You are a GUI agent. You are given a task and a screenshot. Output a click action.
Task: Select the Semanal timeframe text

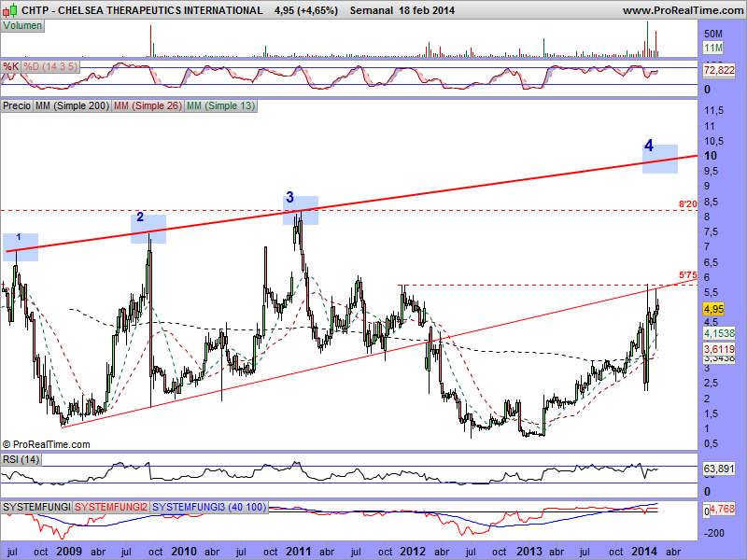point(372,10)
